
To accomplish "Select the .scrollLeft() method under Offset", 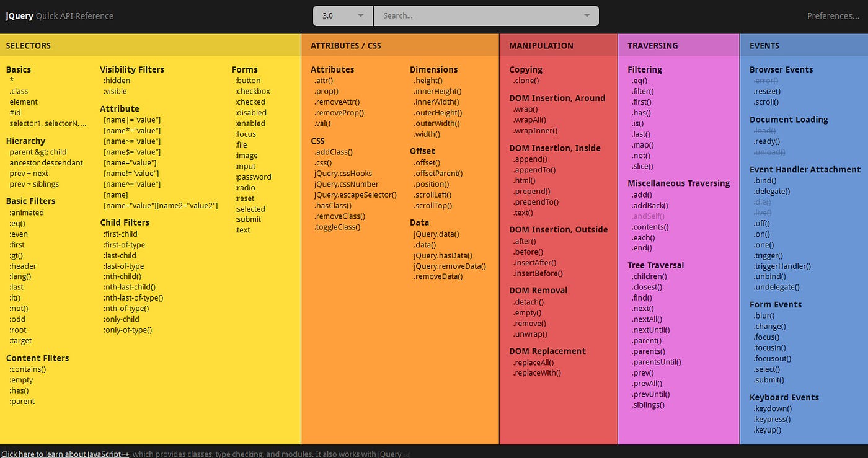I will point(433,195).
